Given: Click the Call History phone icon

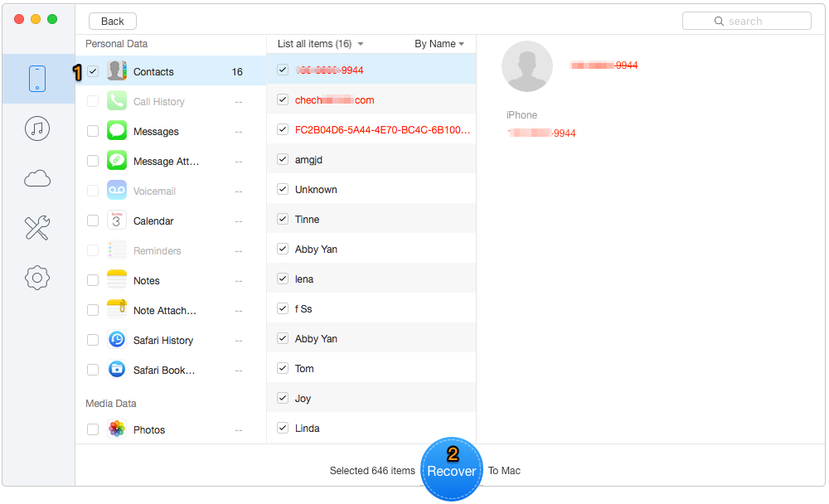Looking at the screenshot, I should click(x=117, y=100).
